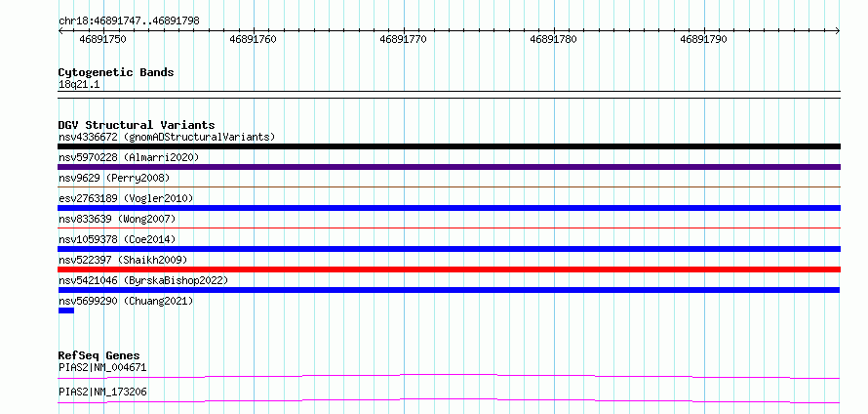Click the blue nsv5421046 variant bar
This screenshot has width=868, height=414.
coord(449,290)
